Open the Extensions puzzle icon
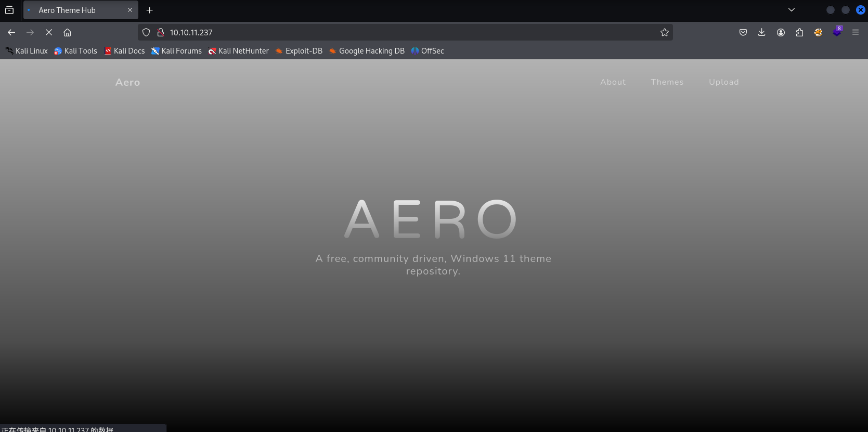 (799, 32)
